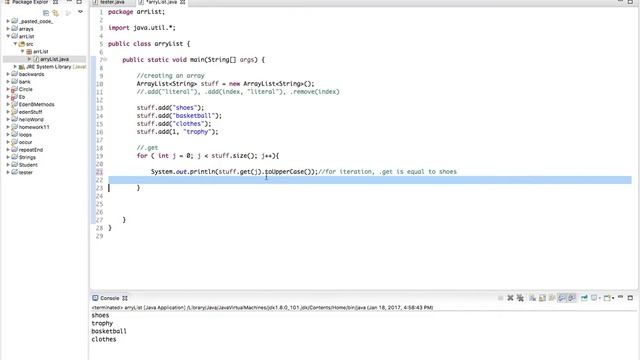640x360 pixels.
Task: Clear the Console output
Action: coord(533,298)
